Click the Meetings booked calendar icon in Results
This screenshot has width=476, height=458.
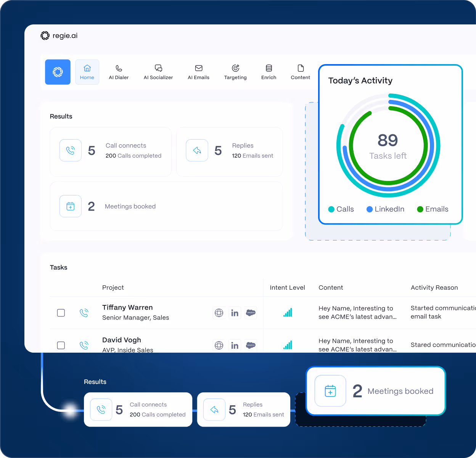click(71, 206)
